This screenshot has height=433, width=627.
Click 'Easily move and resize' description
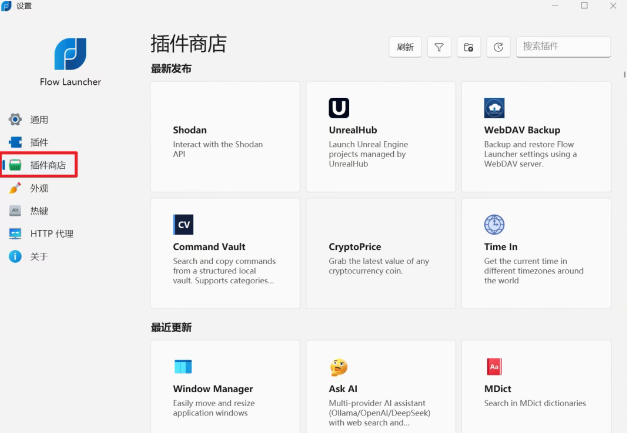point(214,408)
